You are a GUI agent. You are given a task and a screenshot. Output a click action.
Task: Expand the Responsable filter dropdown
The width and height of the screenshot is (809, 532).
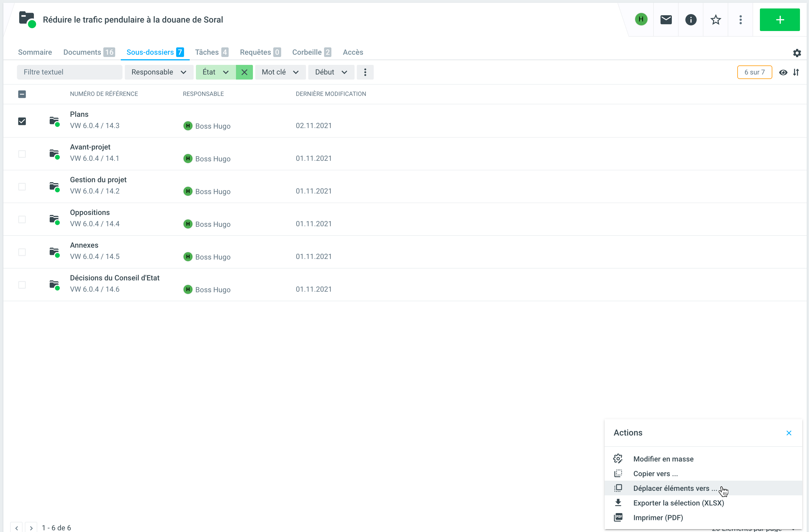point(159,72)
